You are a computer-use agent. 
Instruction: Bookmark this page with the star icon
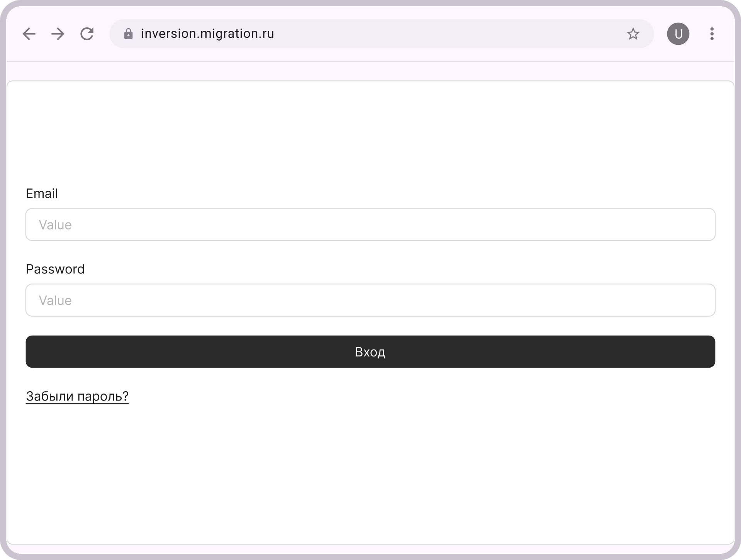[633, 34]
